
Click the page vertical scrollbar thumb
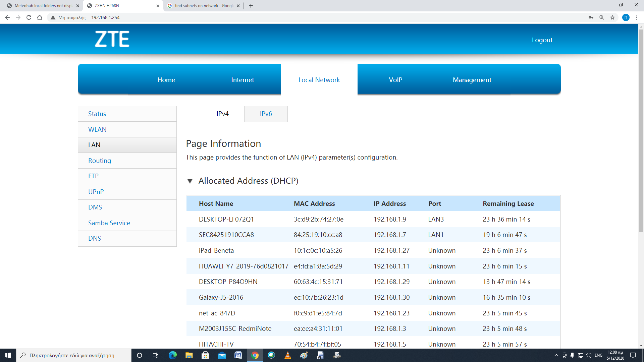pos(641,131)
